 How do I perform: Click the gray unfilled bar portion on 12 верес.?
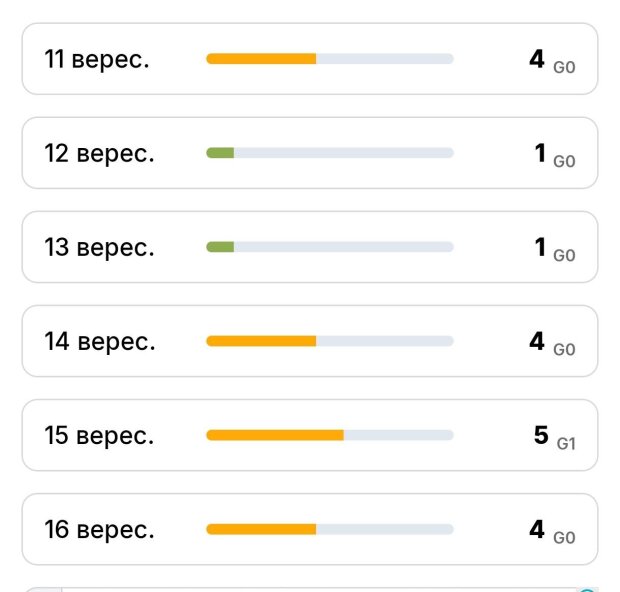[x=344, y=153]
